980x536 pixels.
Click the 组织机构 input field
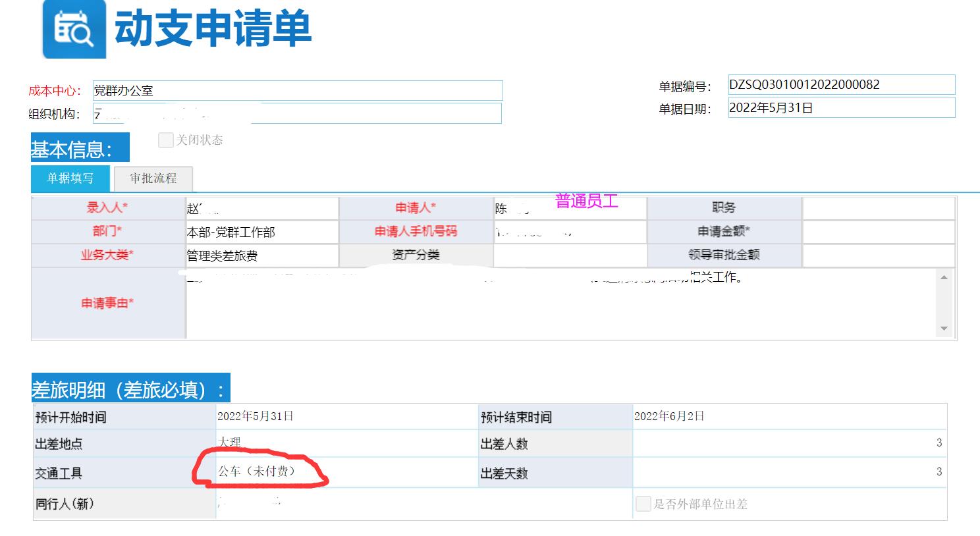click(298, 114)
